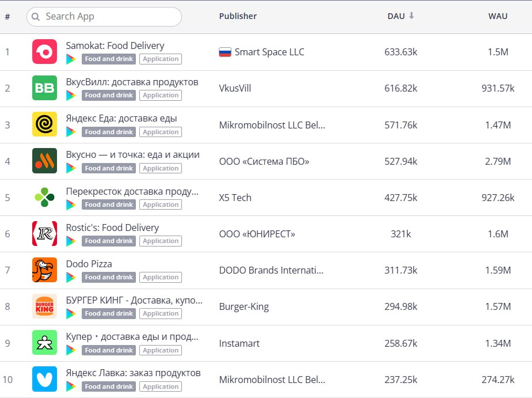532x398 pixels.
Task: Click the Google Play icon under БУРГЕР КИНГ
Action: tap(71, 313)
